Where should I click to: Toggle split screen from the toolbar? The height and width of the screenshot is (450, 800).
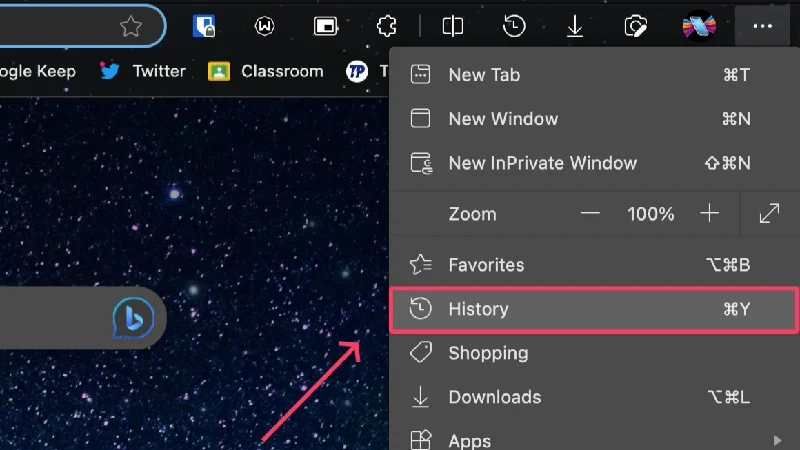(453, 26)
